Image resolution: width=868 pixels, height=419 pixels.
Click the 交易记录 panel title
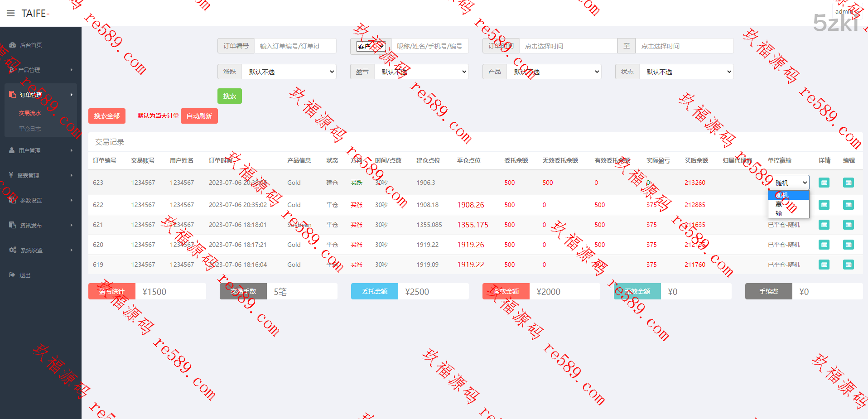click(110, 142)
